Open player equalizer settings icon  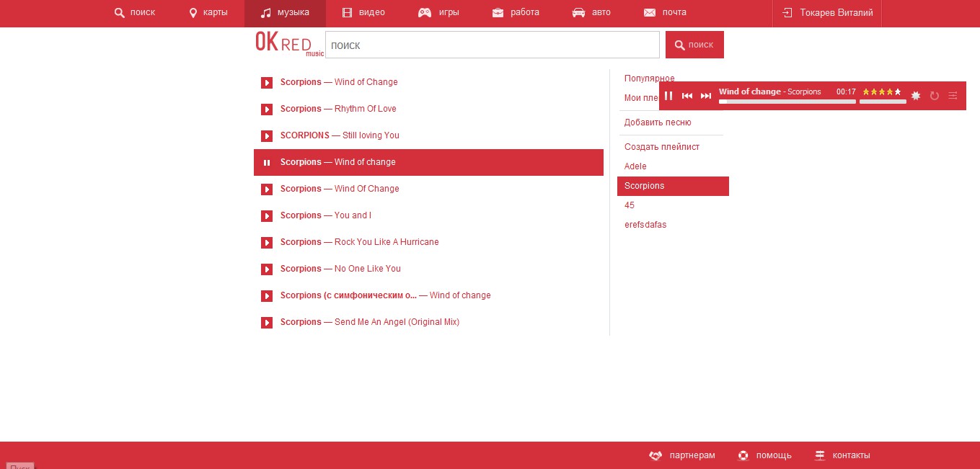point(953,96)
